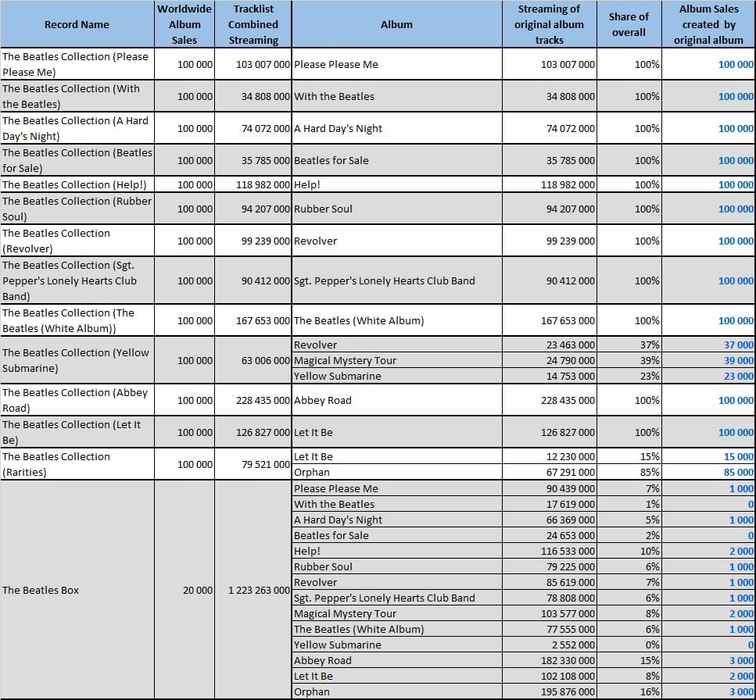Click 'Abbey Road' album cell in Beatles Box rows
The width and height of the screenshot is (756, 700).
(397, 660)
